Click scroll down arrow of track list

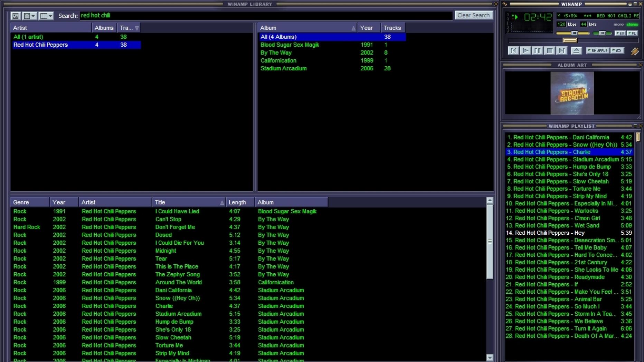point(490,358)
